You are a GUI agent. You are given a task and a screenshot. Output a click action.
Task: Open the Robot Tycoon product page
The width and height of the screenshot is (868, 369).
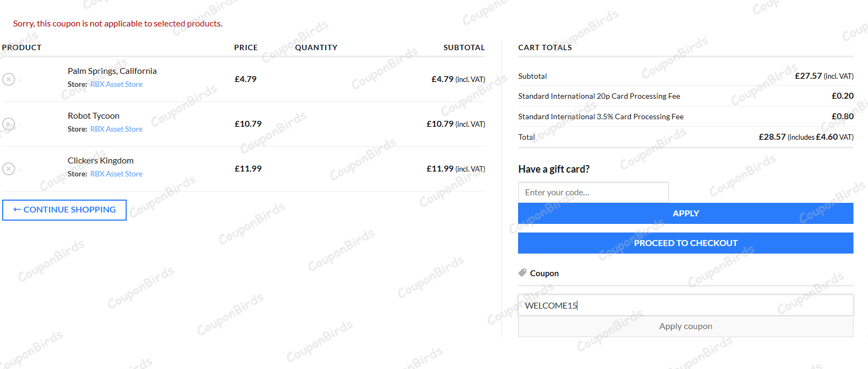point(93,116)
